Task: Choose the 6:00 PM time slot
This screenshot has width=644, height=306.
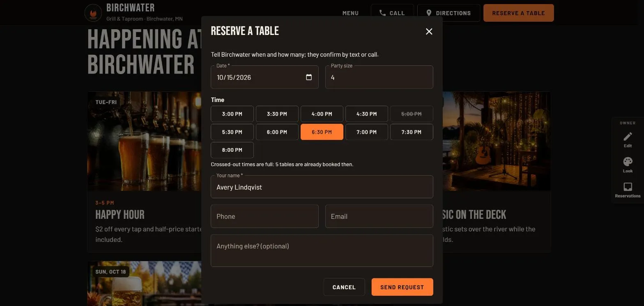Action: [x=277, y=132]
